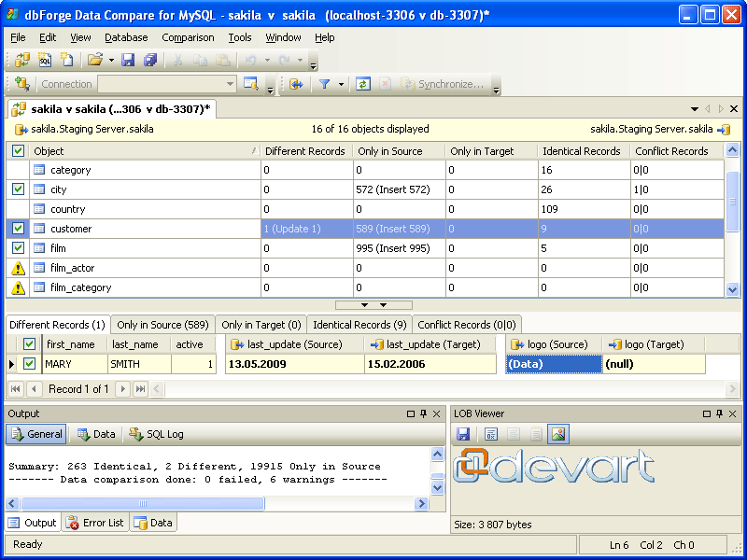Sort by the Only in Target column header
This screenshot has width=747, height=560.
pyautogui.click(x=492, y=151)
